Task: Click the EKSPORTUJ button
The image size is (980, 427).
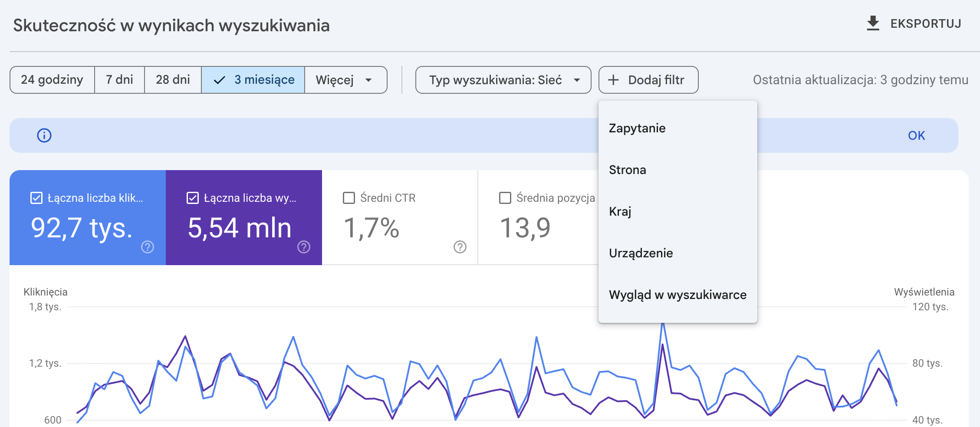Action: coord(914,23)
